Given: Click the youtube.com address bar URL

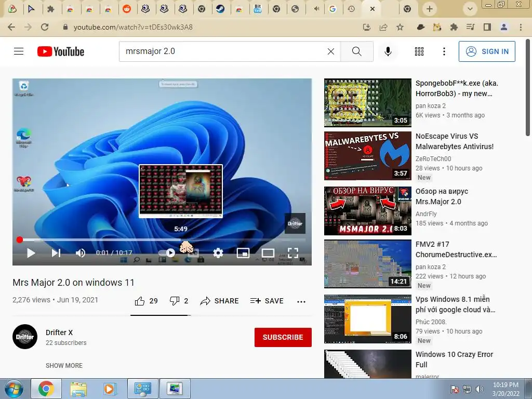Looking at the screenshot, I should 133,27.
